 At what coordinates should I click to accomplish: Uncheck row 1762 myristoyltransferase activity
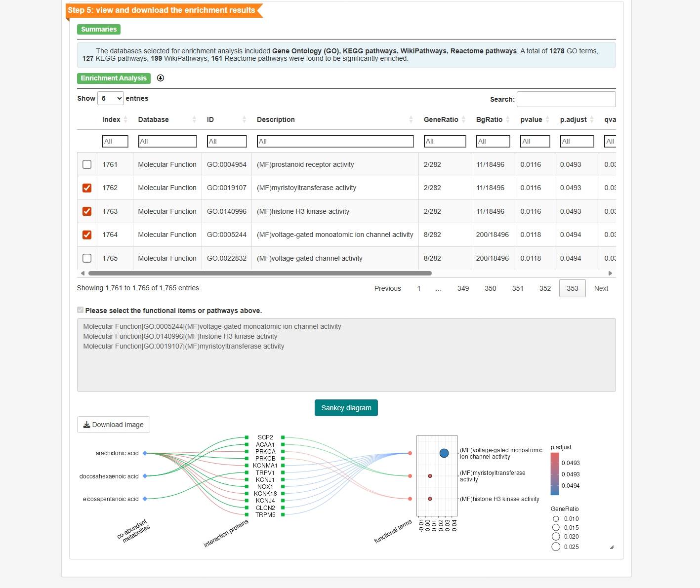tap(87, 188)
